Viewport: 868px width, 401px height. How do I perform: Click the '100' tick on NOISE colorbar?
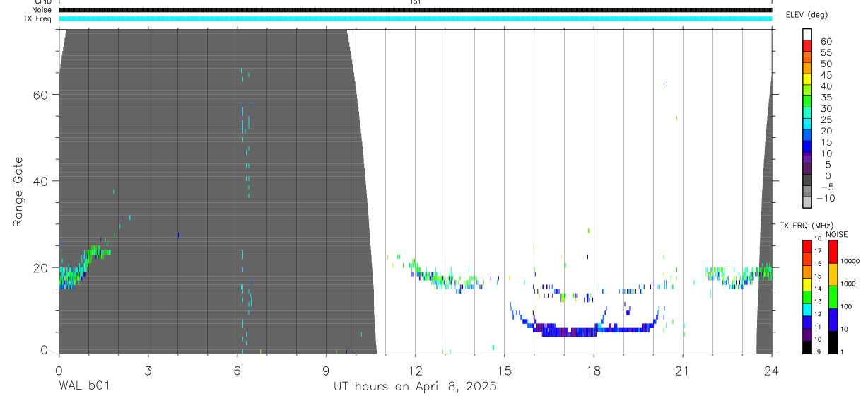[847, 307]
